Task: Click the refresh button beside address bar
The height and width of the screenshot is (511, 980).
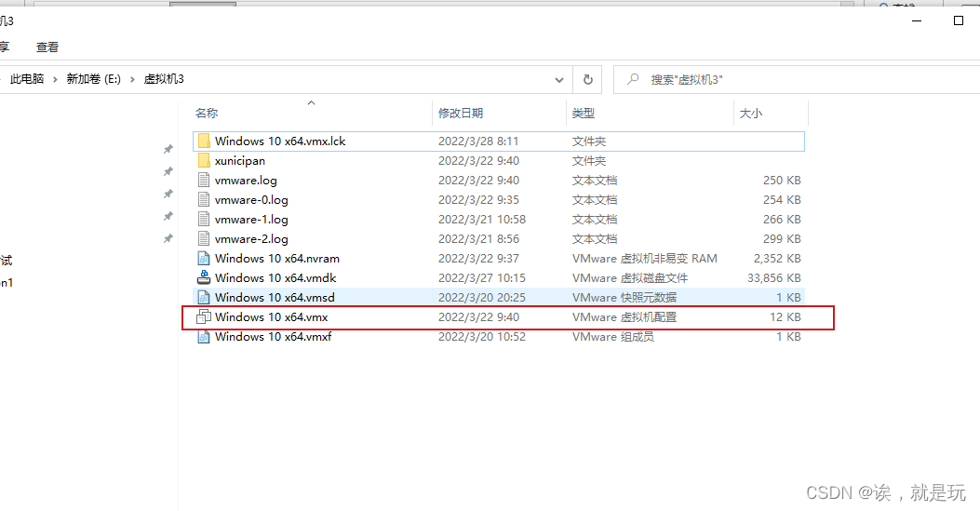Action: tap(587, 79)
